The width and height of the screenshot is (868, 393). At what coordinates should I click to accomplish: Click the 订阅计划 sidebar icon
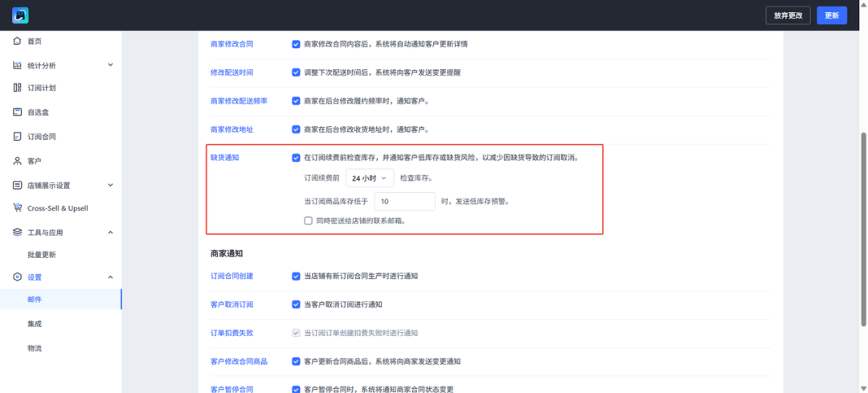(17, 88)
